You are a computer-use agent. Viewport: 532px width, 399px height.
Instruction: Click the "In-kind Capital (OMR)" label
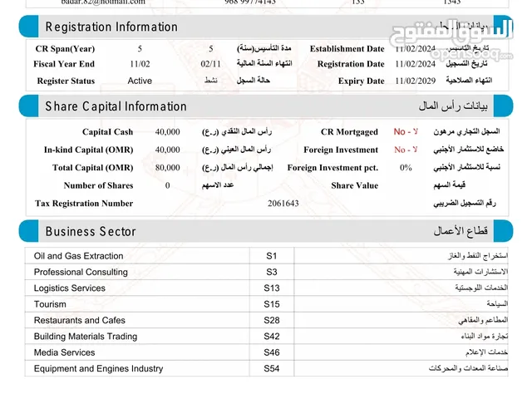[x=89, y=150]
